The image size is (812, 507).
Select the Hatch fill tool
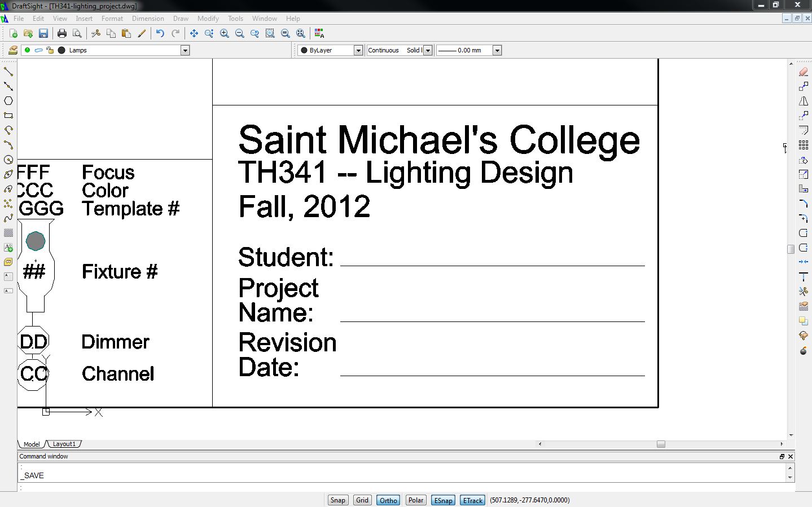[8, 233]
